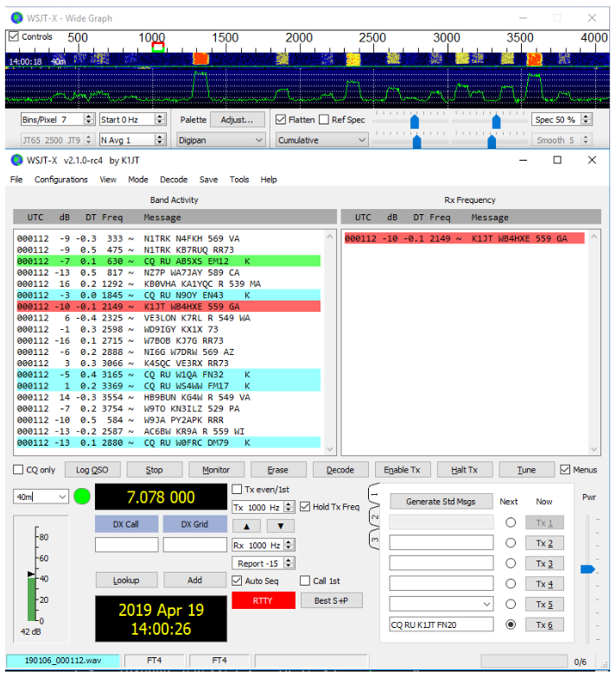
Task: Open the Digipan palette dropdown
Action: pyautogui.click(x=220, y=140)
